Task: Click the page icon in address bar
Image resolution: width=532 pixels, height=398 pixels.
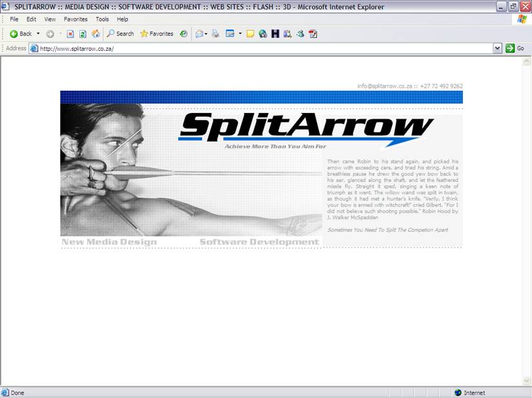Action: (x=34, y=48)
